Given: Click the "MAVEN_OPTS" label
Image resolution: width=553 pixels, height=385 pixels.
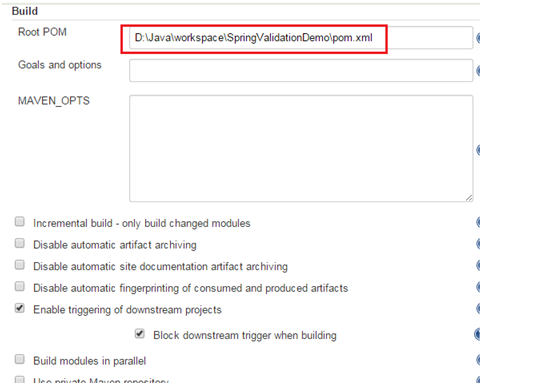Looking at the screenshot, I should pos(54,101).
